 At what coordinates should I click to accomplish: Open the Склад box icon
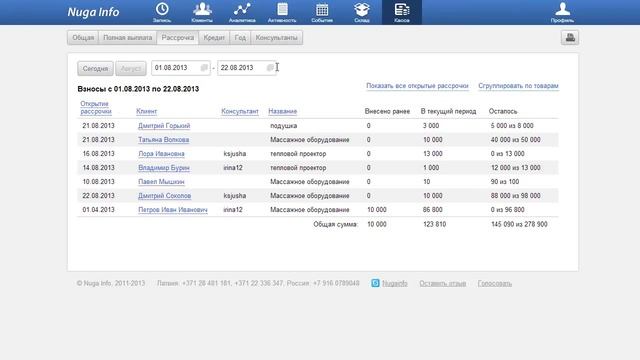point(362,12)
